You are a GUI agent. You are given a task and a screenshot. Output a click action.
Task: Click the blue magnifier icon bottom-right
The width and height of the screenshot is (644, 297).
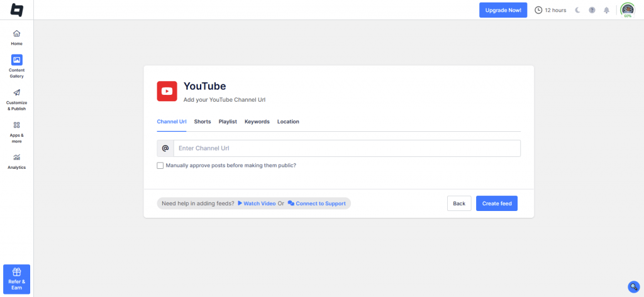tap(634, 287)
